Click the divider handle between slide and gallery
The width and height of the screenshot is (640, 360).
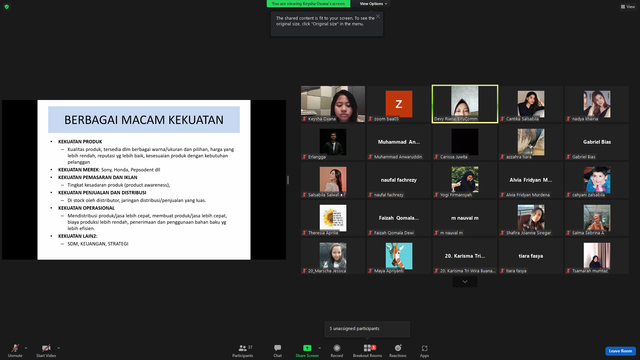[x=288, y=180]
